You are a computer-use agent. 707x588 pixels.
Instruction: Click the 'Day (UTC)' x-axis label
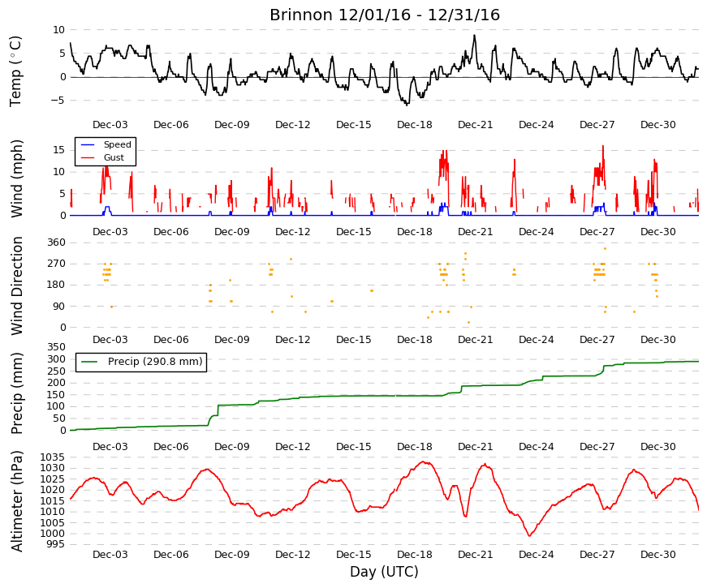click(x=384, y=572)
